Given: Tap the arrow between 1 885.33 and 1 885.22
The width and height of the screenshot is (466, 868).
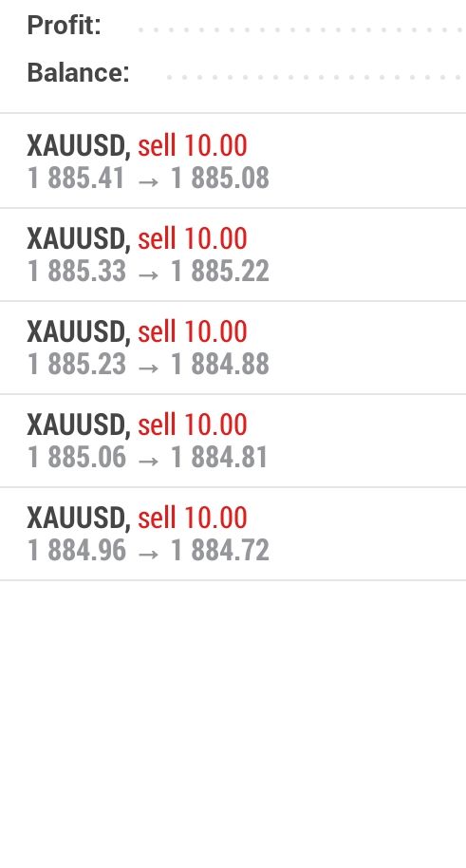Looking at the screenshot, I should pyautogui.click(x=148, y=274).
